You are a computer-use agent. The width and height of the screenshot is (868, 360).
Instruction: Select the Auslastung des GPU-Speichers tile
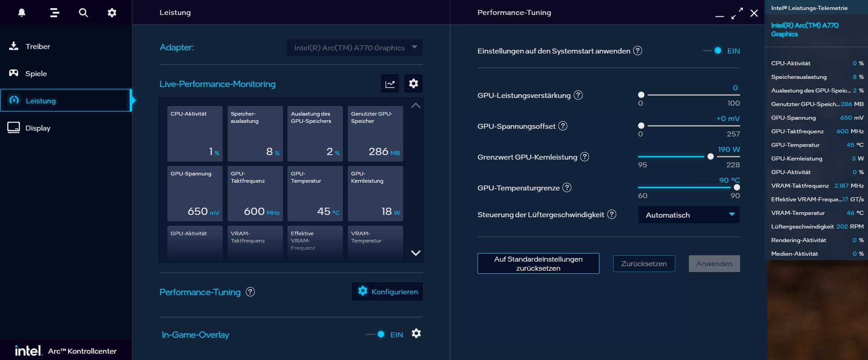point(315,134)
